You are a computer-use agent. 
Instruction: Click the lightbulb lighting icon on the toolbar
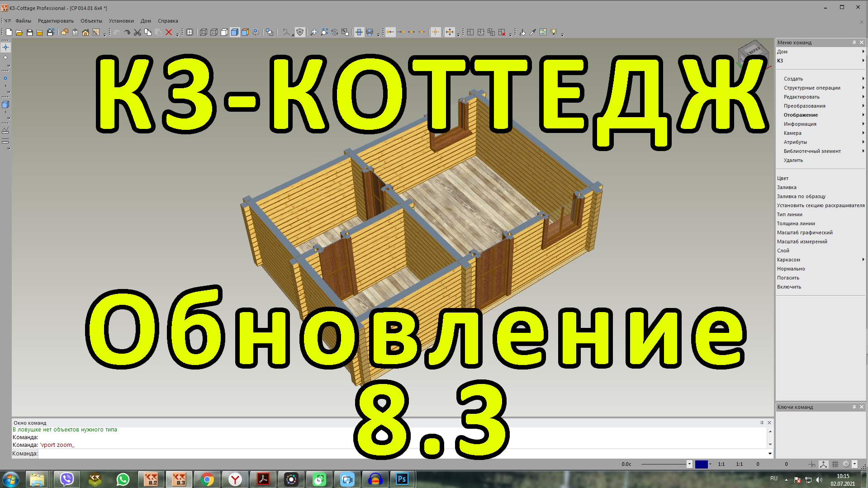554,32
